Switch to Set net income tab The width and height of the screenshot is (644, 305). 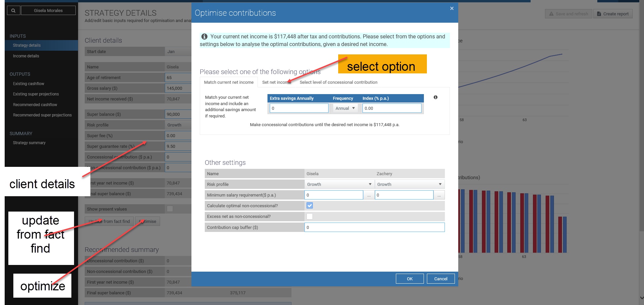pos(276,82)
